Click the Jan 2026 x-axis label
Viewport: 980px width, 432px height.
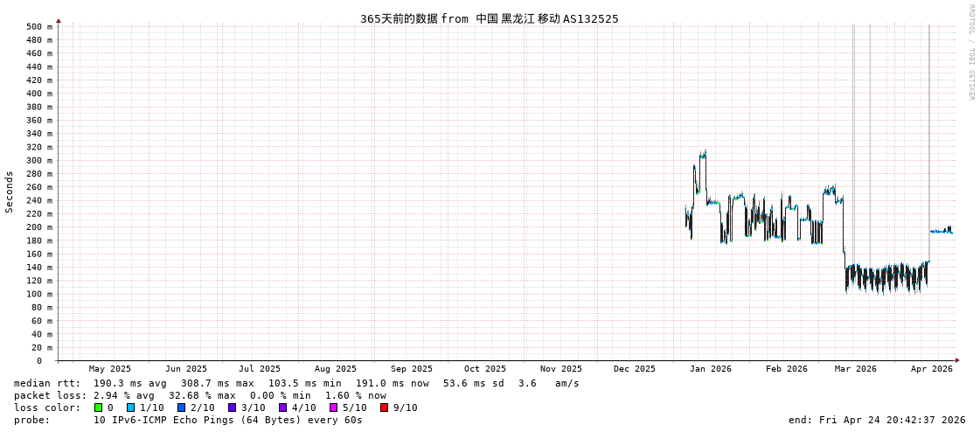click(x=710, y=369)
